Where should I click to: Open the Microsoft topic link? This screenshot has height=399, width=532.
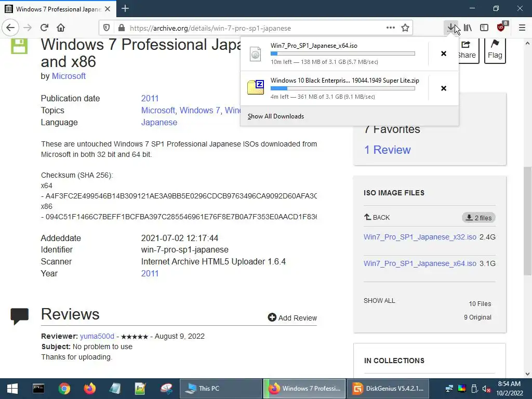click(x=158, y=110)
